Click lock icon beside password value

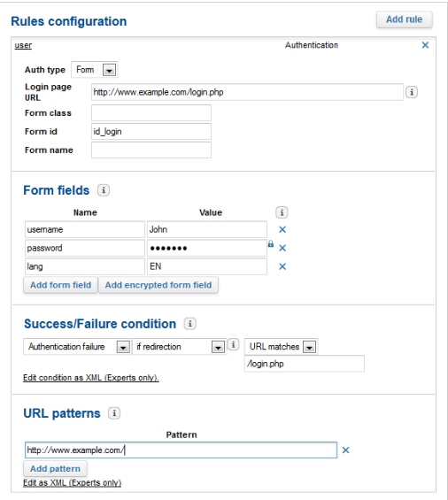pyautogui.click(x=271, y=244)
